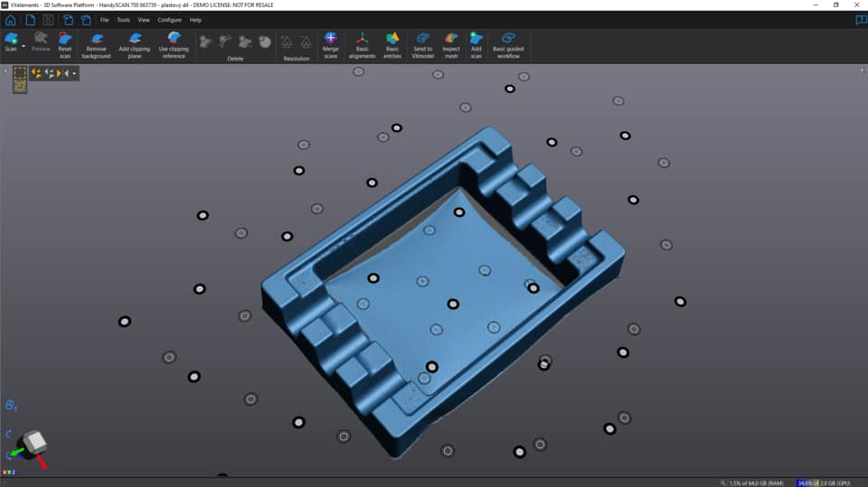This screenshot has height=487, width=868.
Task: Click the Add scan button
Action: pyautogui.click(x=476, y=45)
